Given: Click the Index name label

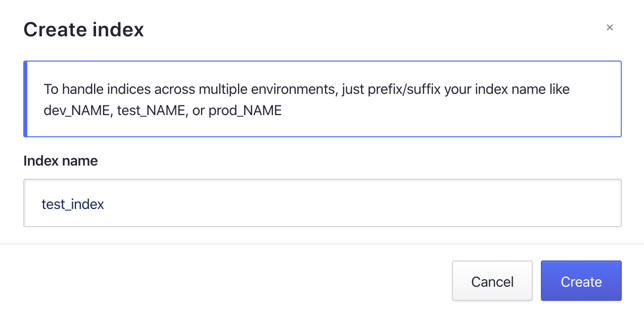Looking at the screenshot, I should (x=60, y=161).
